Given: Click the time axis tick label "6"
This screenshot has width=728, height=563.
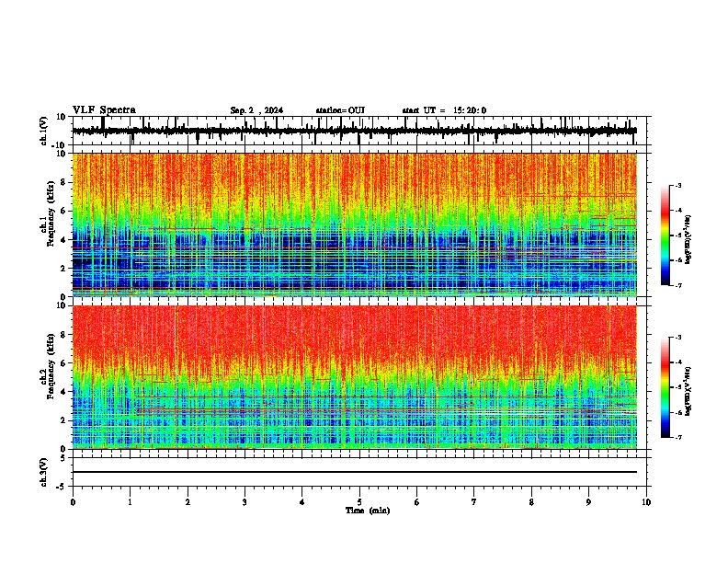Looking at the screenshot, I should pos(417,502).
